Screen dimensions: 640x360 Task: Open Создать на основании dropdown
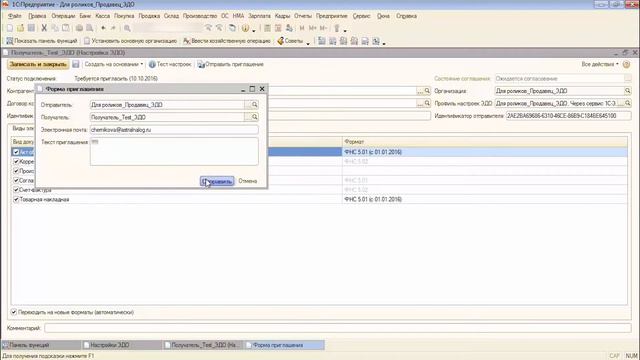[113, 64]
